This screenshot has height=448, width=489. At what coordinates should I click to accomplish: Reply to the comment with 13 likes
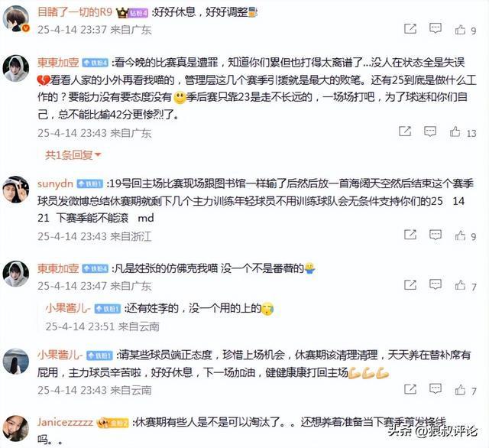430,131
